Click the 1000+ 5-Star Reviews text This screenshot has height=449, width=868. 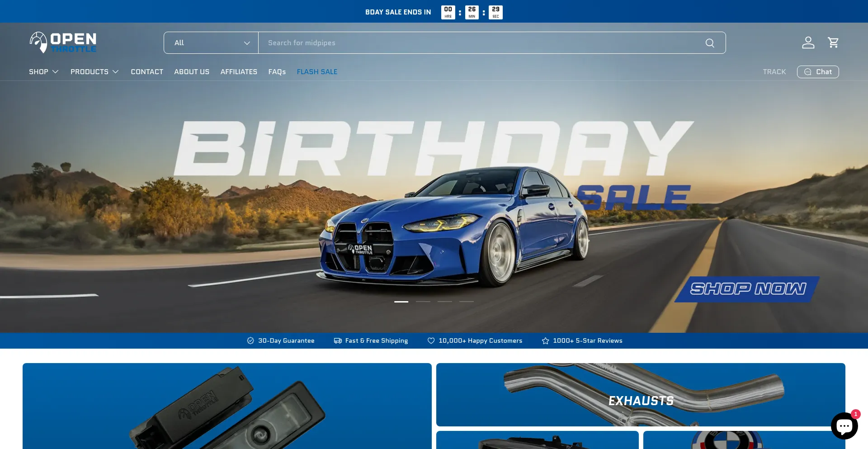587,340
